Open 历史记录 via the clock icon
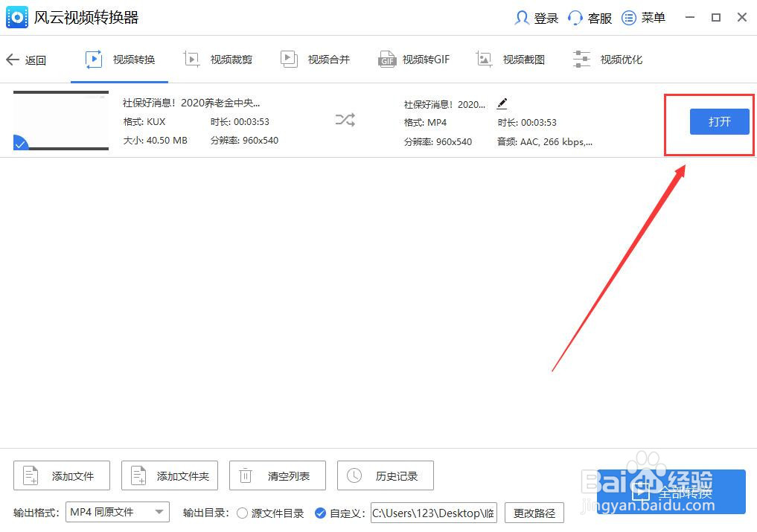 click(354, 475)
